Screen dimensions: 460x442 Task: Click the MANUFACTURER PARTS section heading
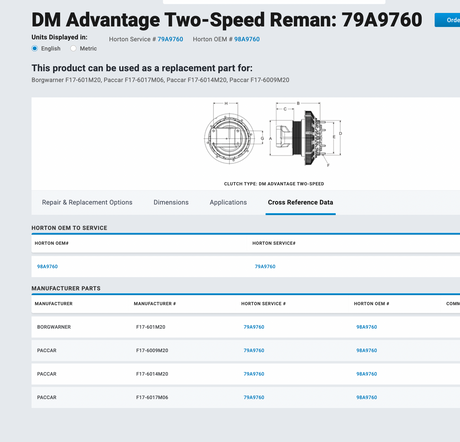point(66,288)
